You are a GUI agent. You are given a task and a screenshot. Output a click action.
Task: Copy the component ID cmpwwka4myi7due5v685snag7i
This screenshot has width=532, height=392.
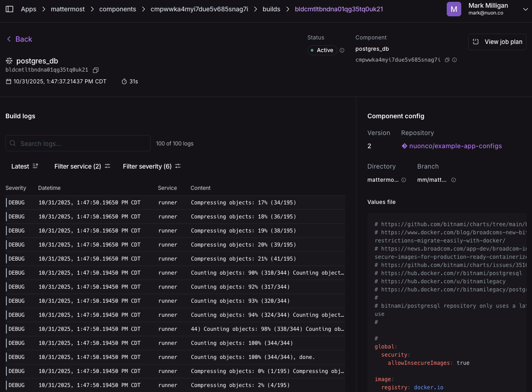click(x=447, y=60)
